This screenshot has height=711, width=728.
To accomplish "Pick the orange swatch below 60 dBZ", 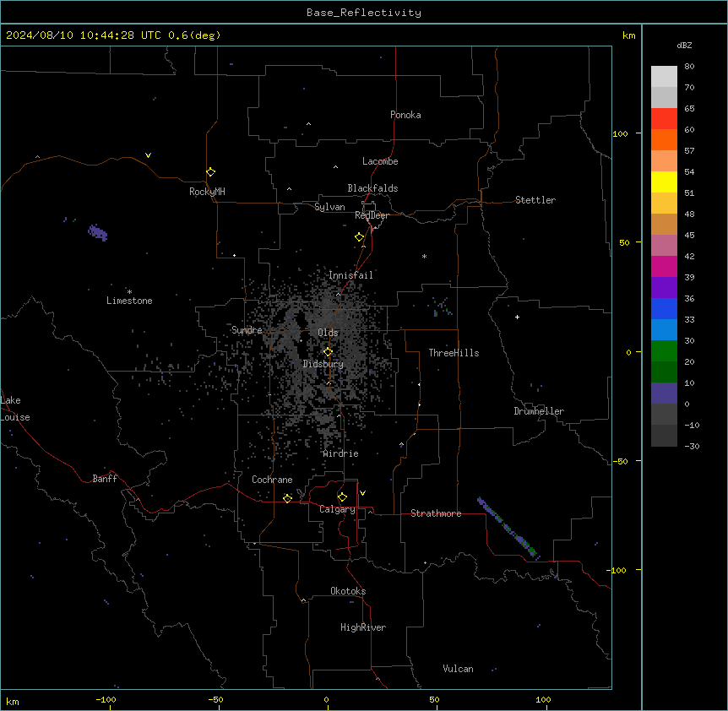I will [x=664, y=139].
